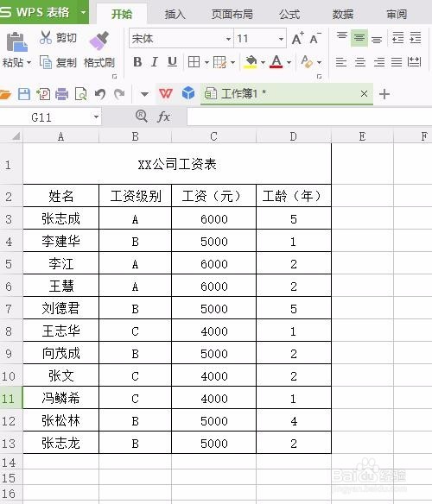Click the red WPS W icon
432x504 pixels.
166,94
